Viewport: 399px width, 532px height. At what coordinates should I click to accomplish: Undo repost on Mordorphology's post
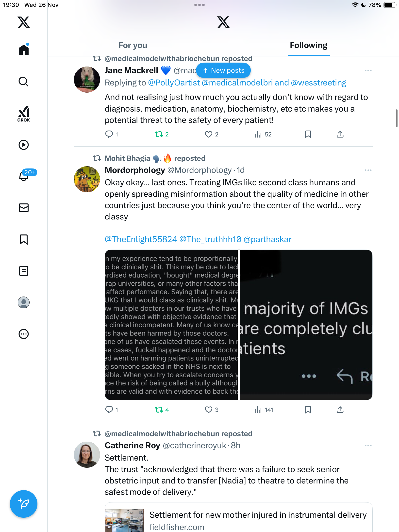[x=159, y=410]
